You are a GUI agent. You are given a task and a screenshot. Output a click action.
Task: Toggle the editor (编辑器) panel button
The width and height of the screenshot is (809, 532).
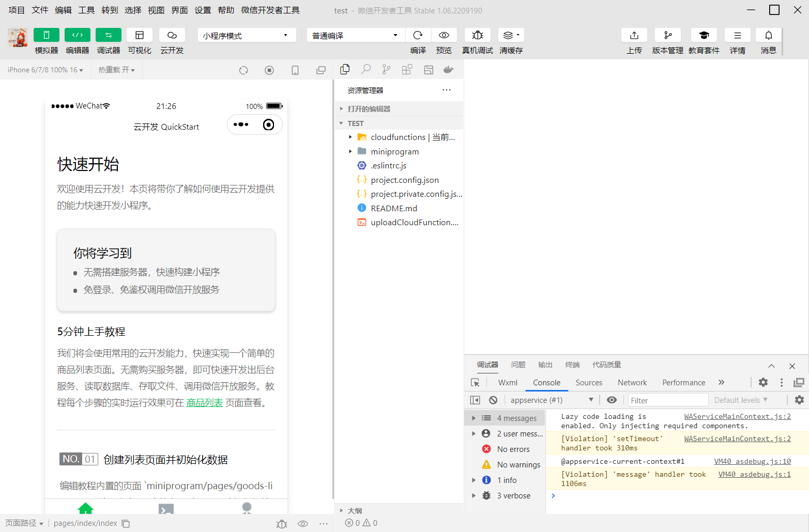[78, 35]
